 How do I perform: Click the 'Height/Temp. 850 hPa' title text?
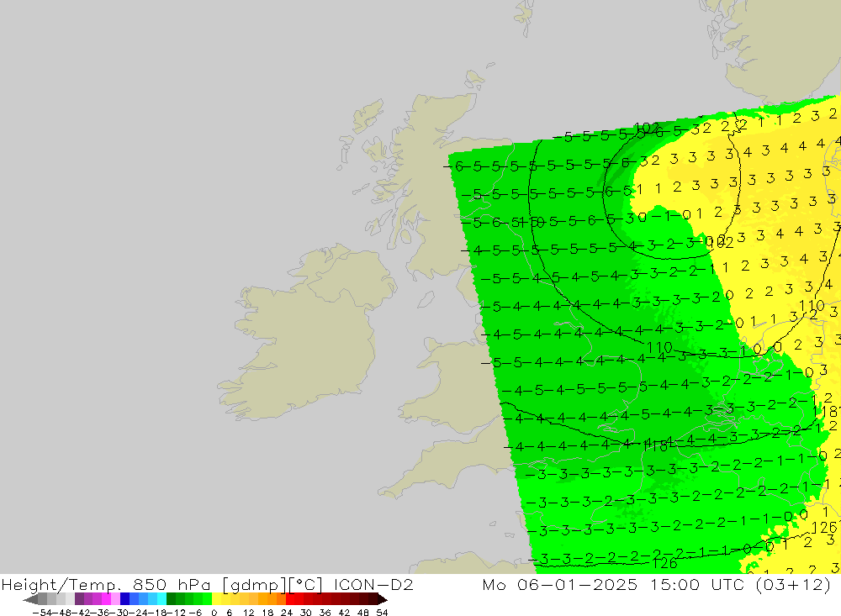click(x=105, y=584)
